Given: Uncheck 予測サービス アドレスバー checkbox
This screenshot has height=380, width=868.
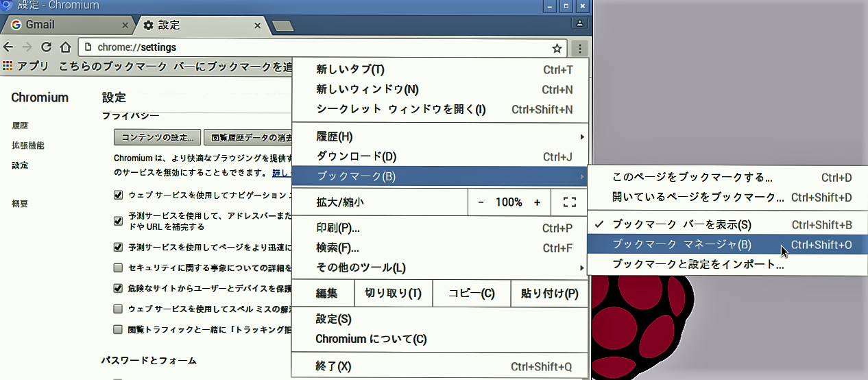Looking at the screenshot, I should pyautogui.click(x=118, y=221).
